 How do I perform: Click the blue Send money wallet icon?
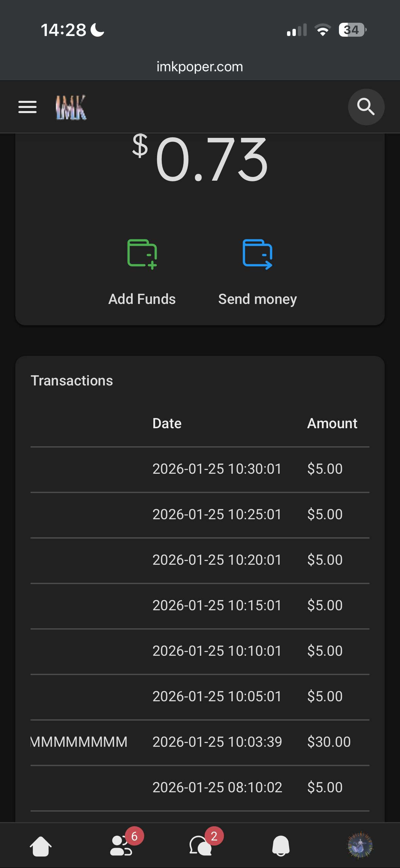[x=258, y=254]
